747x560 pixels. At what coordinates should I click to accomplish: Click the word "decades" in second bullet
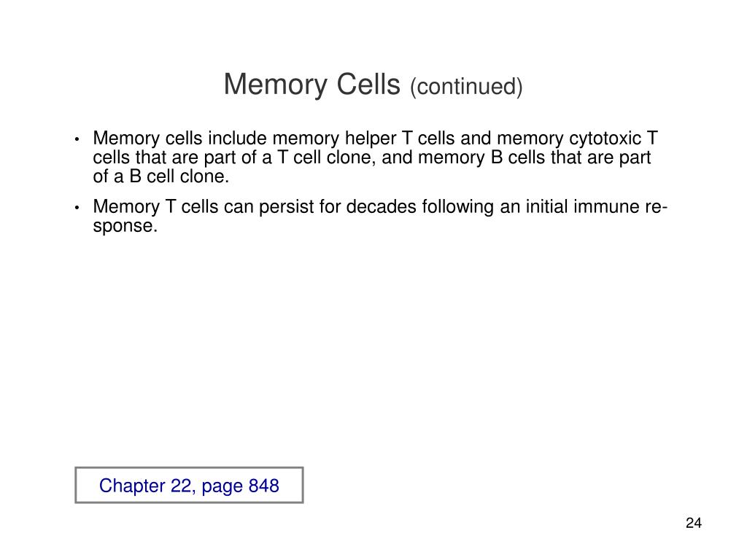pyautogui.click(x=381, y=206)
